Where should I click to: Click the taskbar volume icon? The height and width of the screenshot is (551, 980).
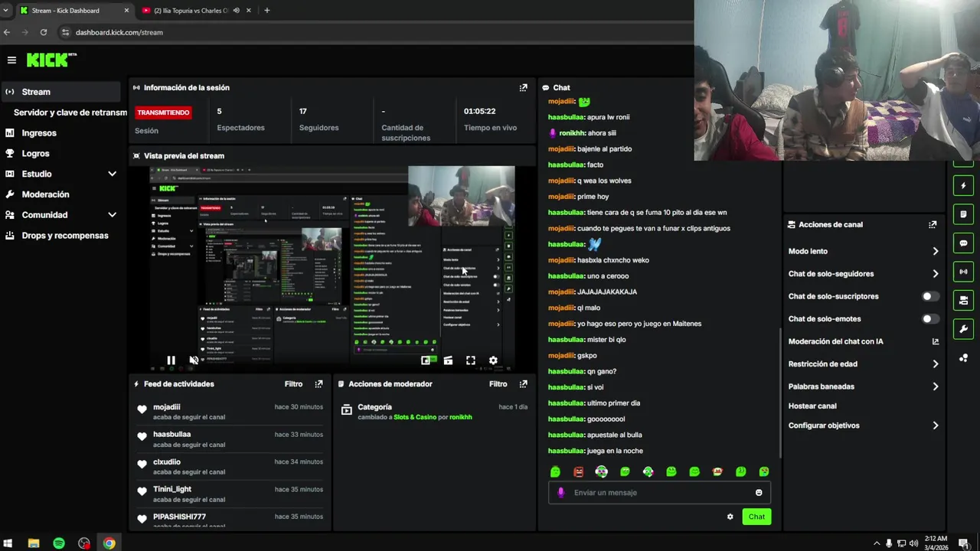pyautogui.click(x=913, y=543)
